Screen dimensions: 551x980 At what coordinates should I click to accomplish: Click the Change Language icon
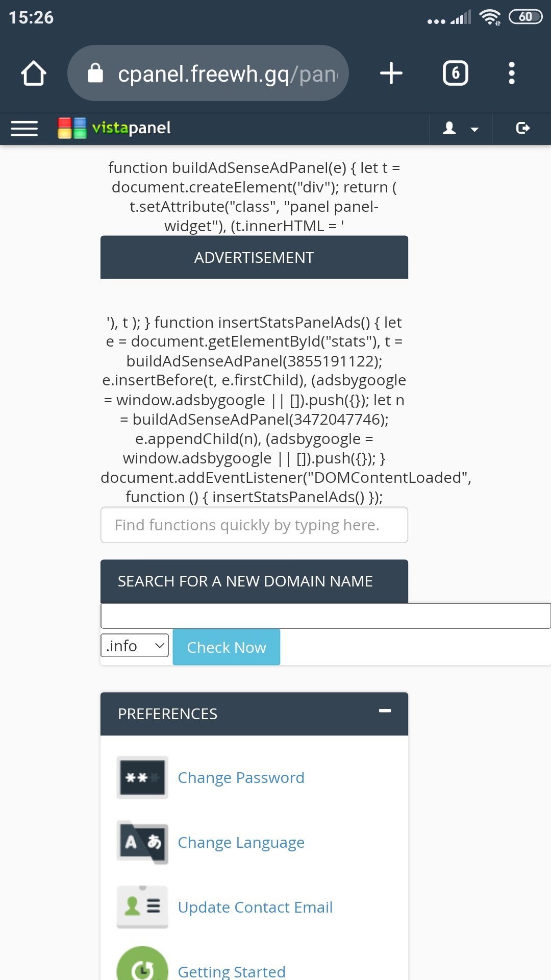pyautogui.click(x=142, y=842)
